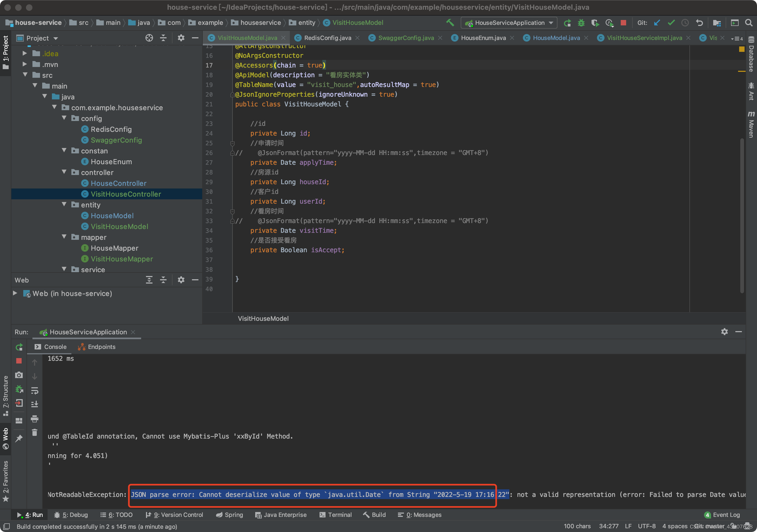Rerun HouseServiceApplication in Run panel

[19, 347]
